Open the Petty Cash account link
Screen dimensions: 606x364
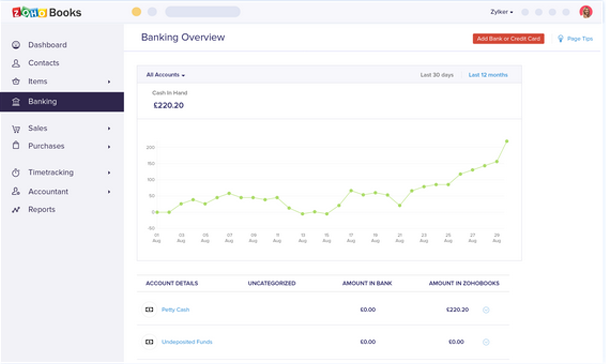tap(175, 310)
